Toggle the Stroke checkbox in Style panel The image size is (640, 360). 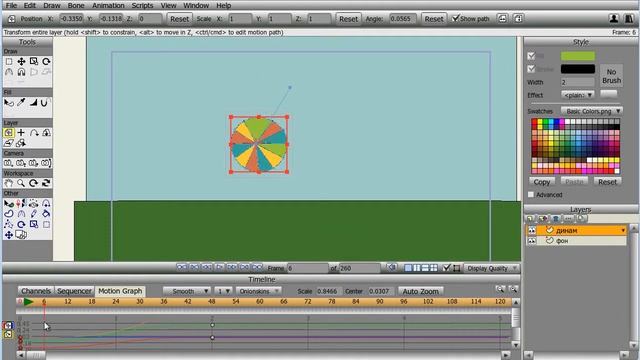pos(531,69)
